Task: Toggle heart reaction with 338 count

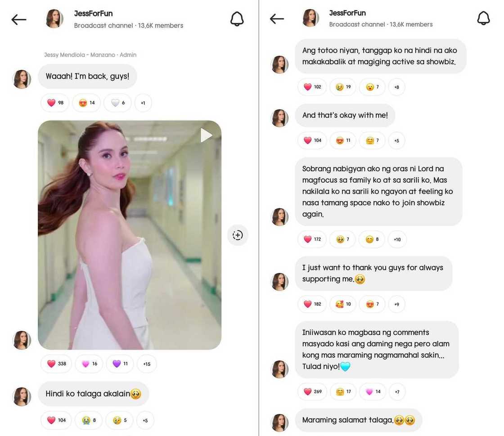Action: (x=57, y=364)
